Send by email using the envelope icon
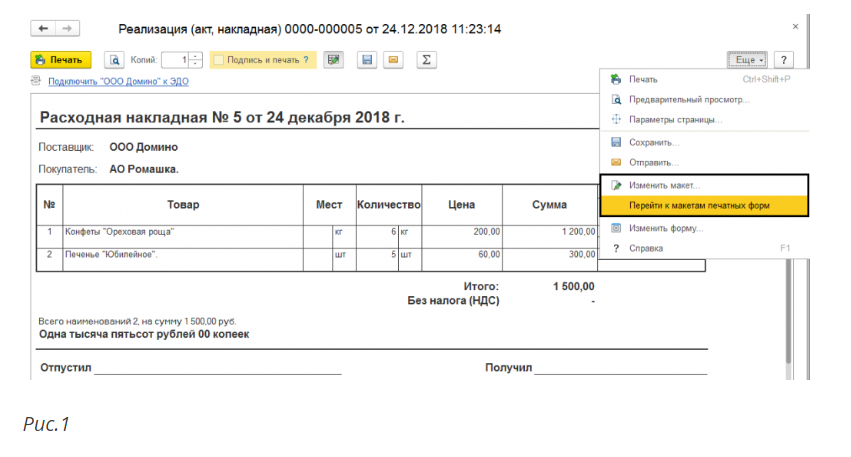This screenshot has height=457, width=851. point(393,60)
